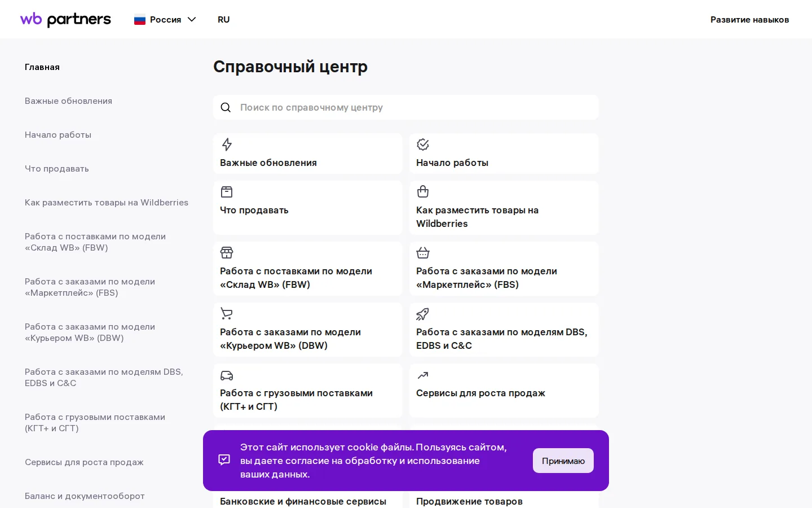This screenshot has height=508, width=812.
Task: Select «Курьером WB» (DBW) sidebar item
Action: coord(90,332)
